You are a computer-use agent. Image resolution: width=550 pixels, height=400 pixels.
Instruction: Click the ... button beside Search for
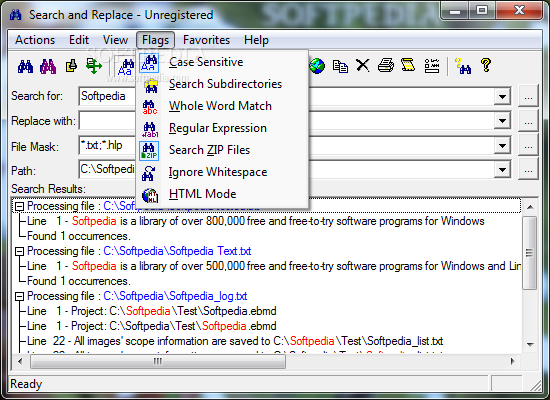[528, 96]
